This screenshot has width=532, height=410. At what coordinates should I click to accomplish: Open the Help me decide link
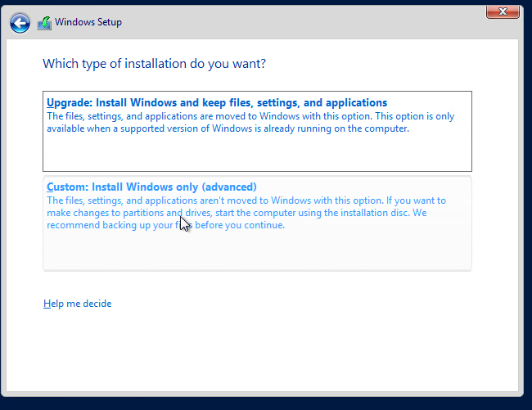click(x=78, y=304)
